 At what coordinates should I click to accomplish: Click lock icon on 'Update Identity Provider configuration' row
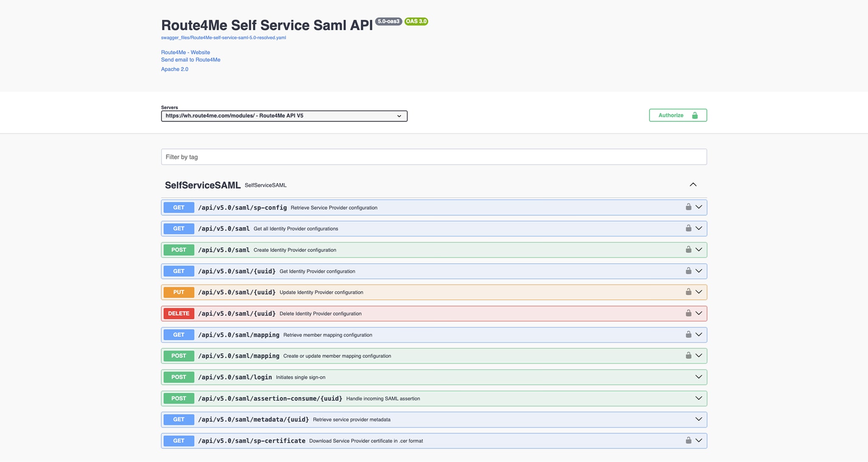click(x=688, y=292)
